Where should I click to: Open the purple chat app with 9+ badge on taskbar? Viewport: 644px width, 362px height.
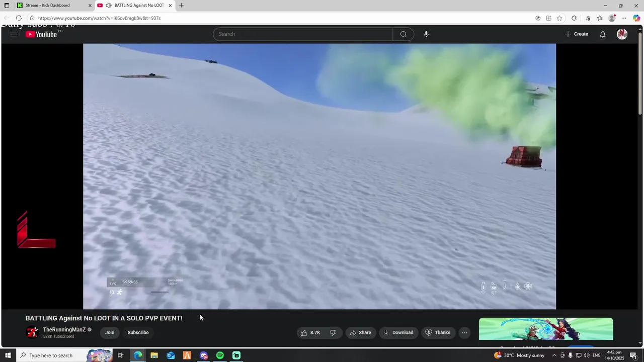[203, 355]
